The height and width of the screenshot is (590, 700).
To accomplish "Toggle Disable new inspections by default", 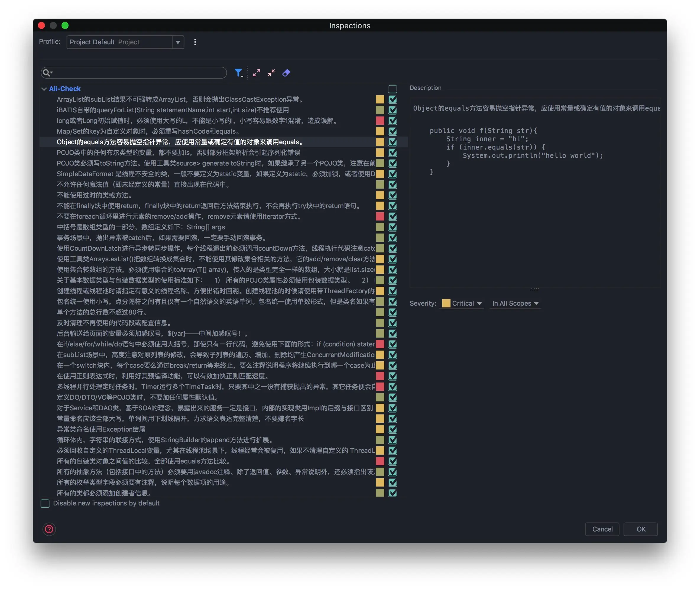I will click(x=45, y=503).
